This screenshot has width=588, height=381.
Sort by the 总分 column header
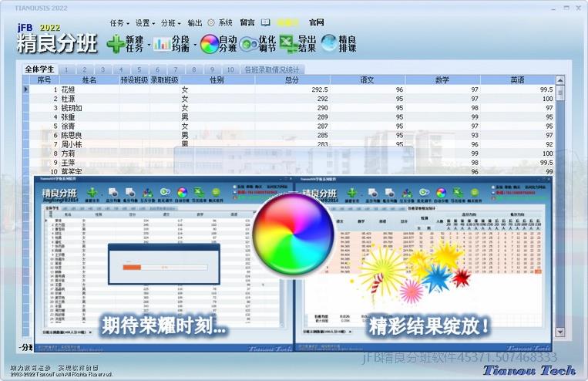292,80
